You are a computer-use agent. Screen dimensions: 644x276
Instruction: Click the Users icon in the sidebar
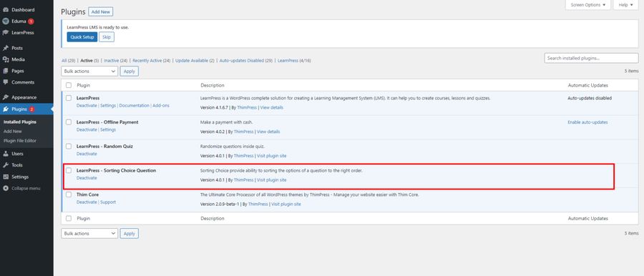click(6, 154)
